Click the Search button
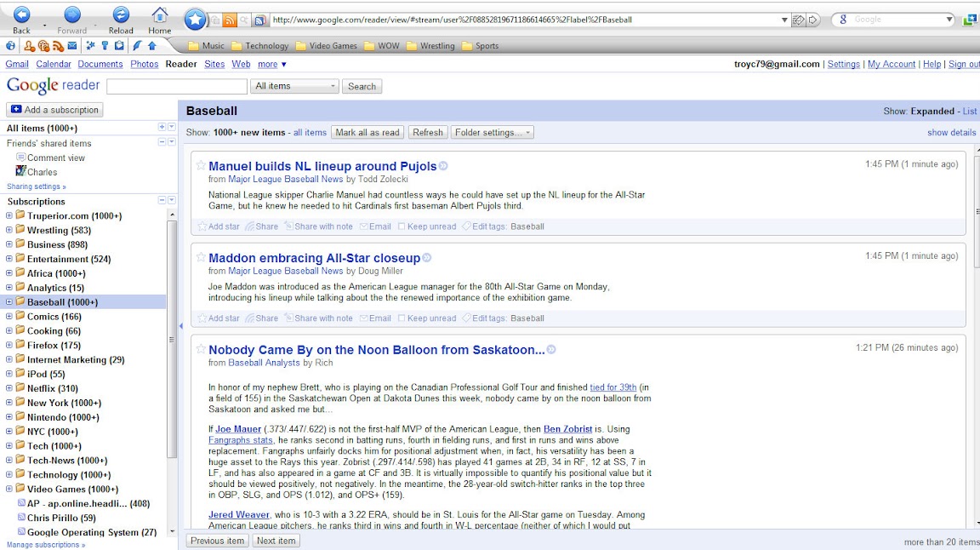Screen dimensions: 980x550 click(x=362, y=86)
